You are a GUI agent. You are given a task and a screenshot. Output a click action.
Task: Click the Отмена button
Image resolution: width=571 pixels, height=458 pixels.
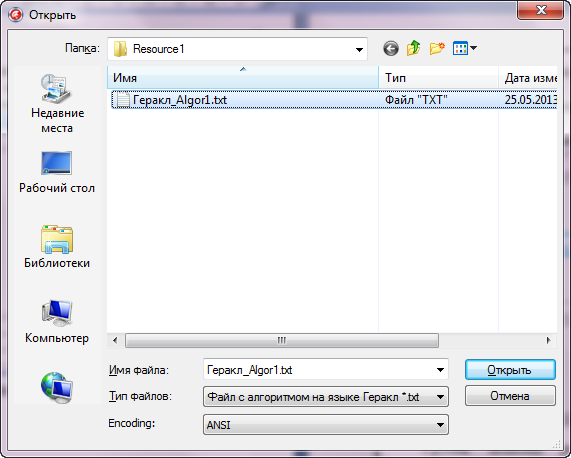pos(510,396)
